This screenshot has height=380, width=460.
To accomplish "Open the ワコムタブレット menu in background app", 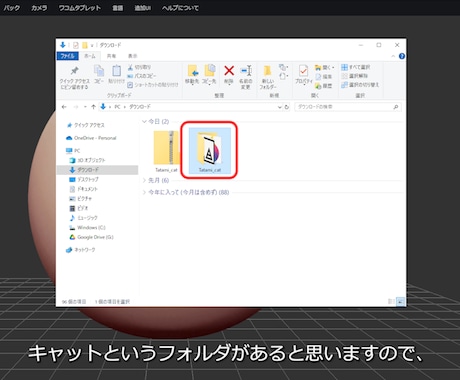I will 80,8.
